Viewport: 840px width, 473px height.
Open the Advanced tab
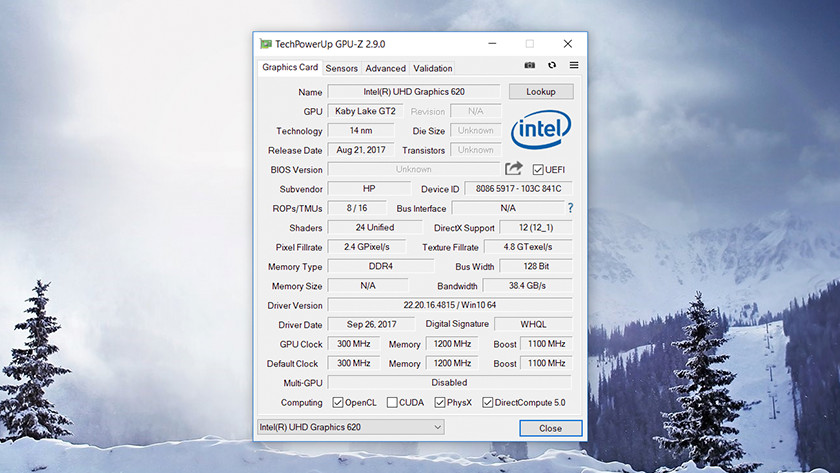point(385,69)
